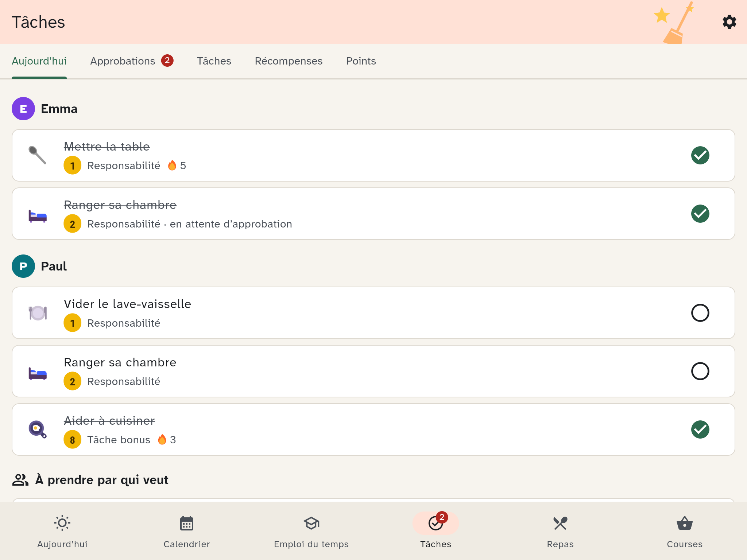Go to Aujourd'hui in bottom navigation
747x560 pixels.
coord(62,531)
